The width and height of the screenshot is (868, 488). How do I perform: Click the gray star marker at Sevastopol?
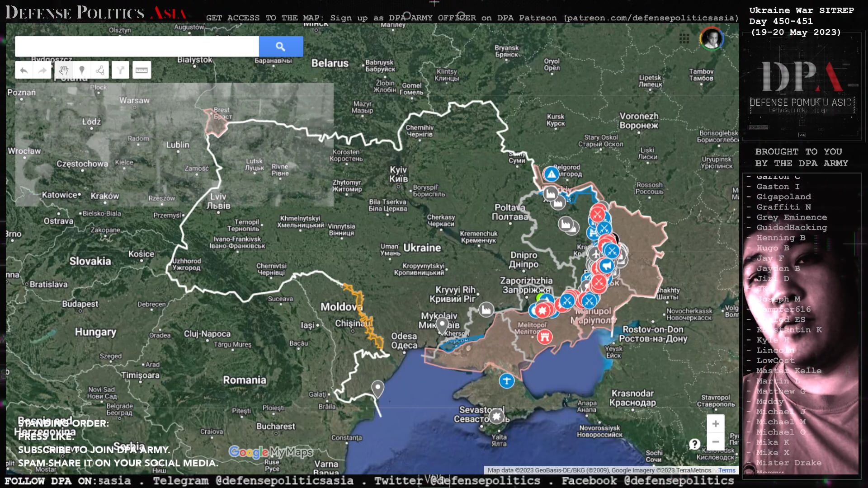tap(497, 416)
